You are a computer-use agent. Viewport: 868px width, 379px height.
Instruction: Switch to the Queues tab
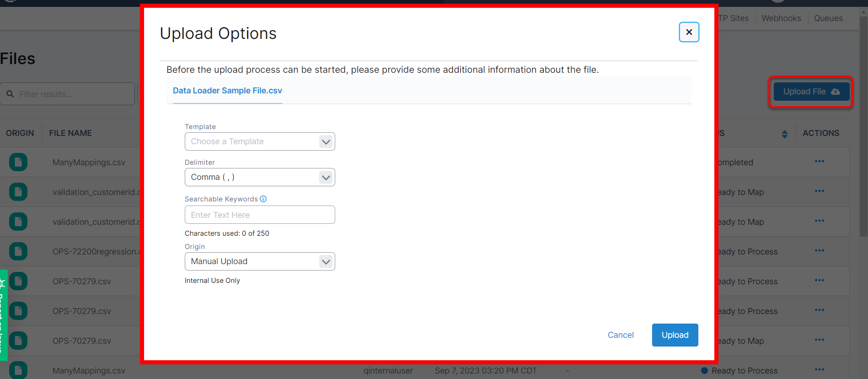pos(828,18)
